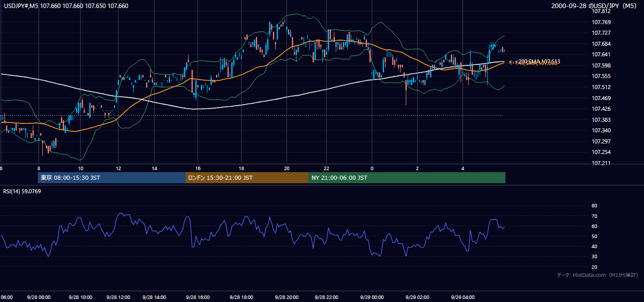Select the NY 21:00-06:00 JST session bar
The height and width of the screenshot is (302, 644).
[407, 178]
